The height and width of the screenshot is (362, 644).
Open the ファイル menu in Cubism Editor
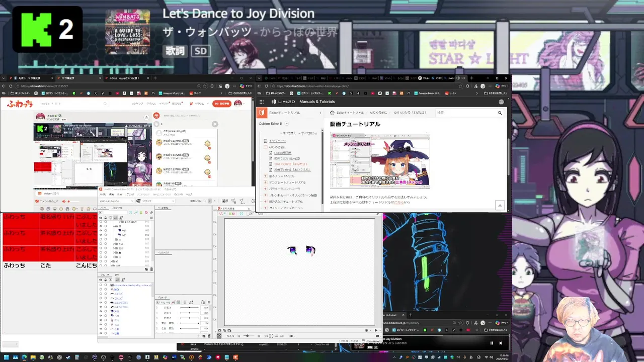tap(103, 195)
